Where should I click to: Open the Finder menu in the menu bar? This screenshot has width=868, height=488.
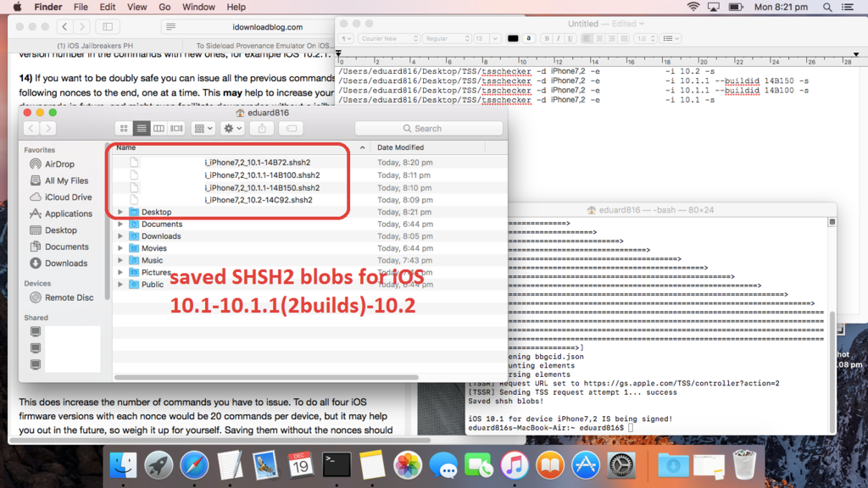tap(48, 7)
